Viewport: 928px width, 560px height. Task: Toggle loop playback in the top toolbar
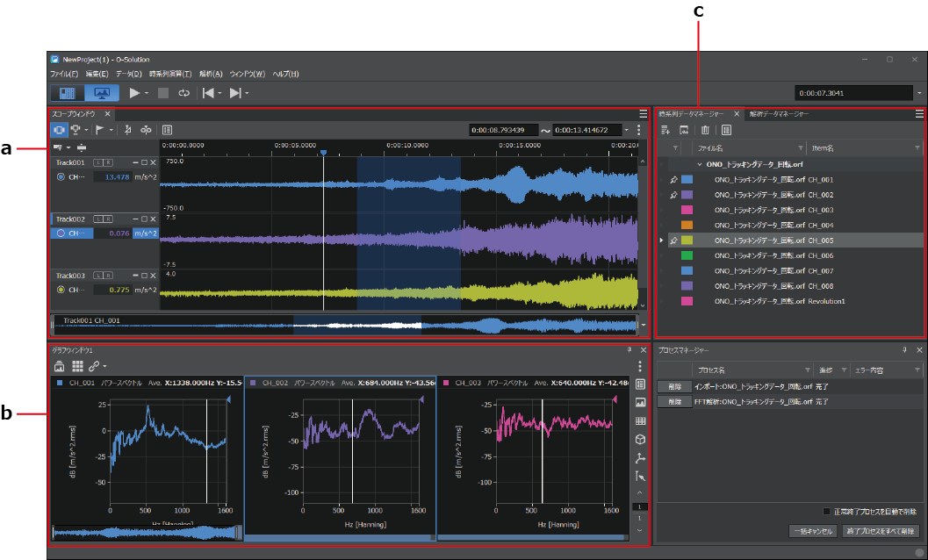[184, 92]
